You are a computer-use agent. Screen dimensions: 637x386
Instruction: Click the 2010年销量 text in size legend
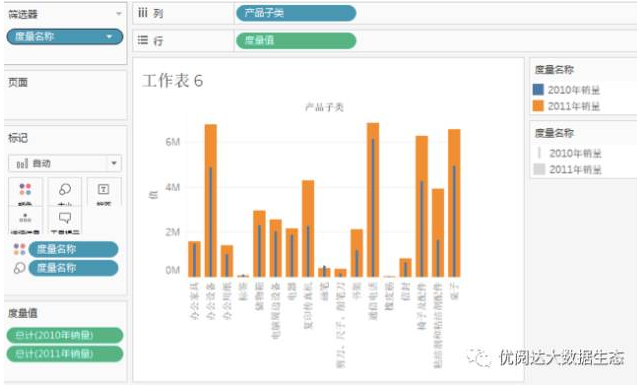coord(575,153)
